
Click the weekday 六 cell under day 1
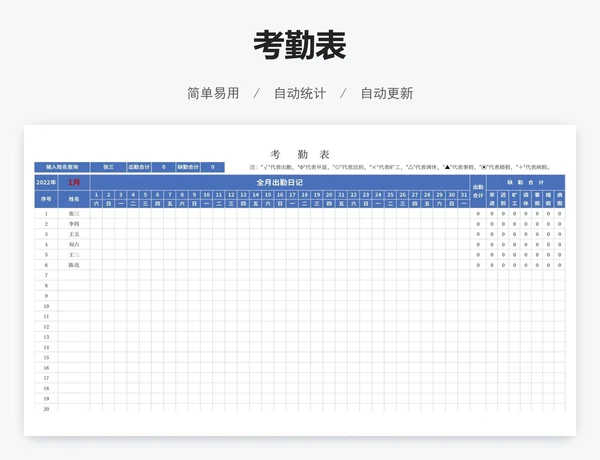pyautogui.click(x=96, y=204)
